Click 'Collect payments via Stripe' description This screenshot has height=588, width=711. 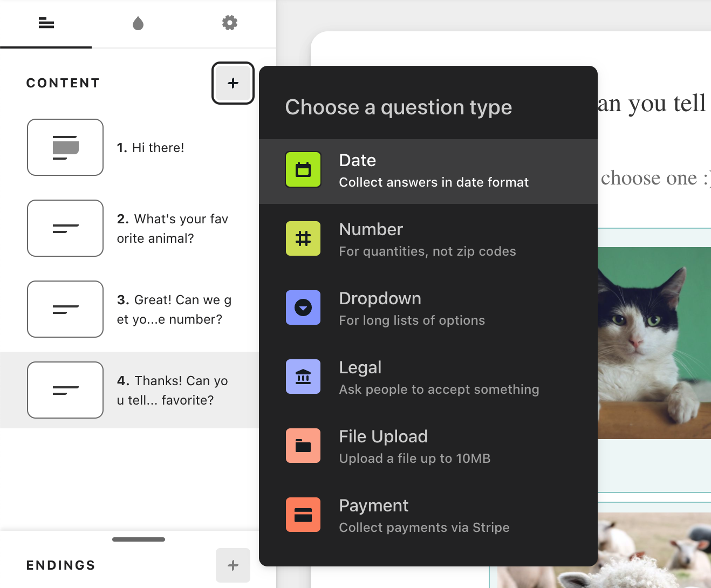424,528
